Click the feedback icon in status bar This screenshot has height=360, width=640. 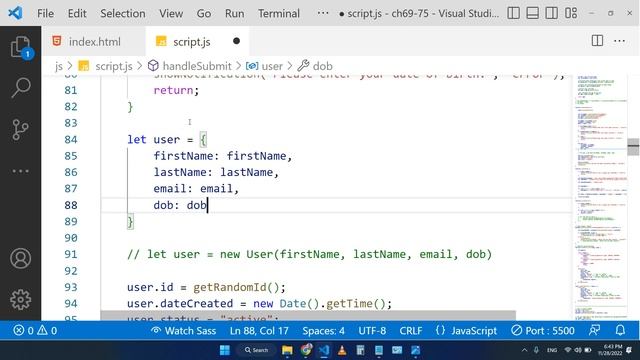click(x=595, y=330)
